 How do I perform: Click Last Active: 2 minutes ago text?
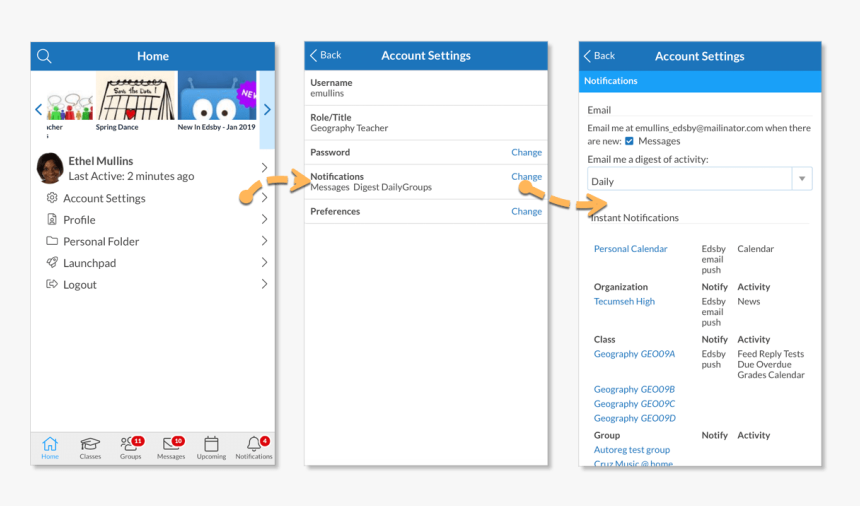[131, 176]
